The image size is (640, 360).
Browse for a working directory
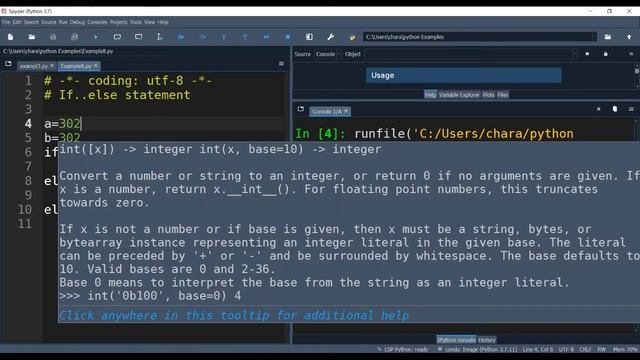click(608, 37)
